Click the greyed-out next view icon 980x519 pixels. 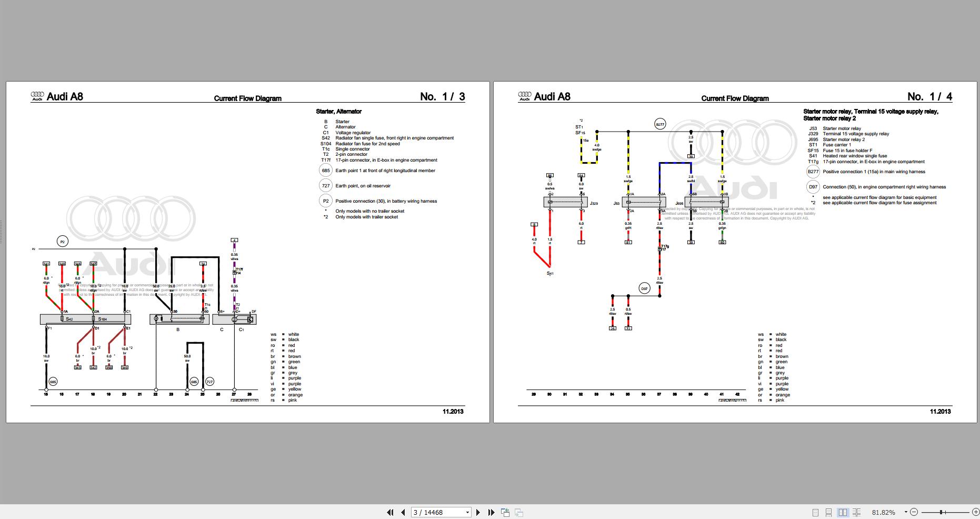(x=518, y=512)
